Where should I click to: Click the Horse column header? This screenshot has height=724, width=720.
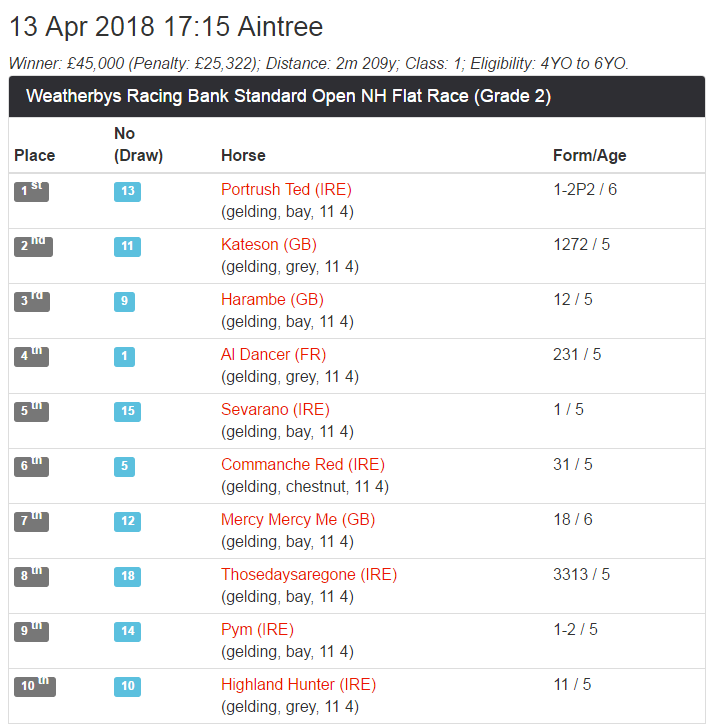pos(243,155)
